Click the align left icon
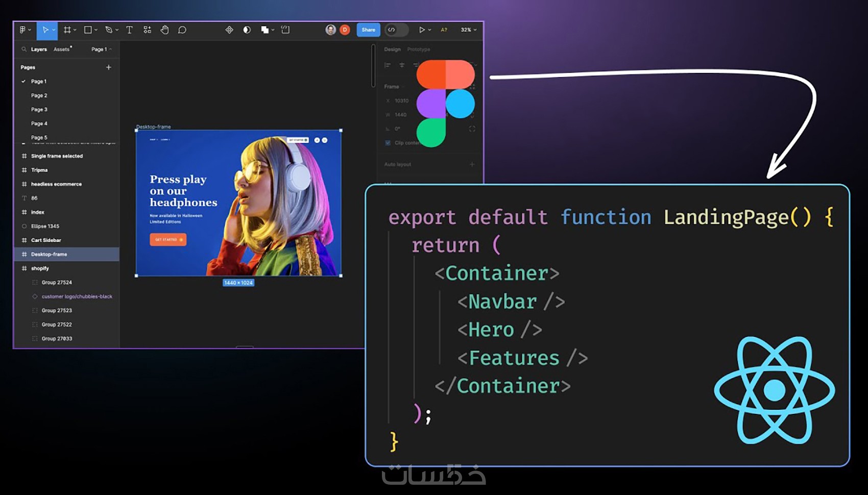The image size is (868, 495). point(388,65)
